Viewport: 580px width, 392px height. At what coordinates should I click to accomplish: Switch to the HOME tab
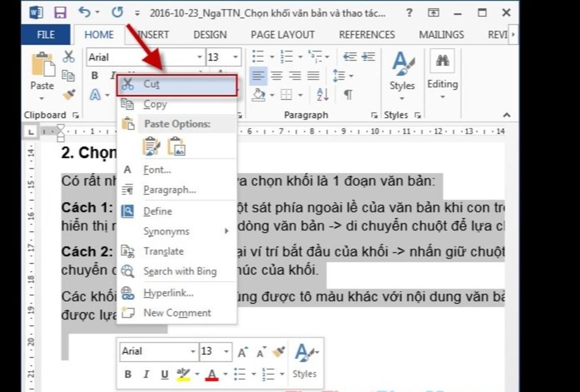[x=99, y=35]
